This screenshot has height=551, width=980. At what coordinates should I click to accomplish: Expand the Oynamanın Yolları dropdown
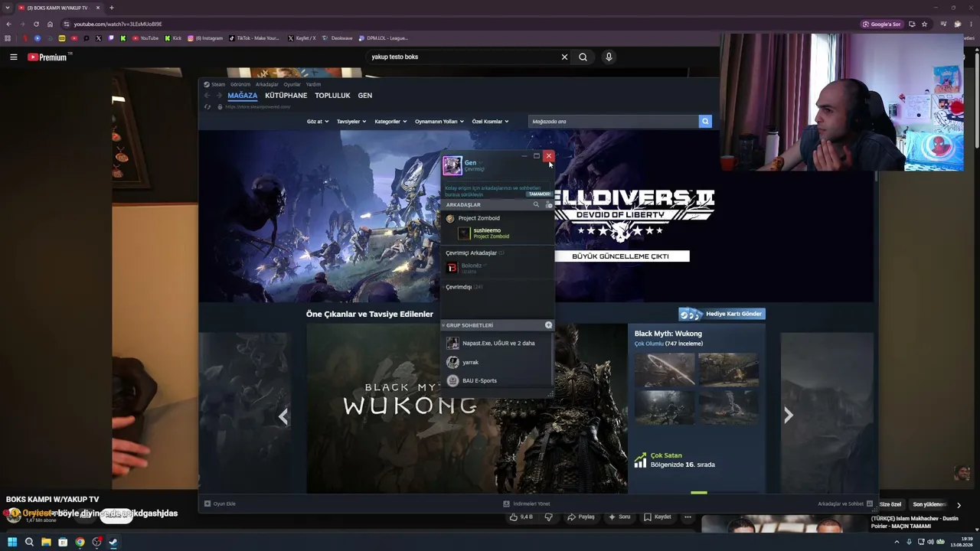point(439,122)
